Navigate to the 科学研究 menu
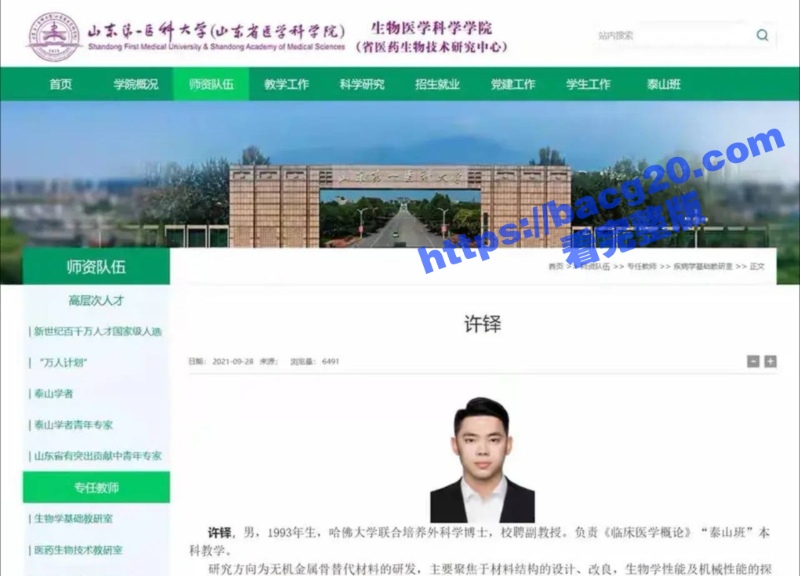The image size is (800, 576). [x=361, y=84]
